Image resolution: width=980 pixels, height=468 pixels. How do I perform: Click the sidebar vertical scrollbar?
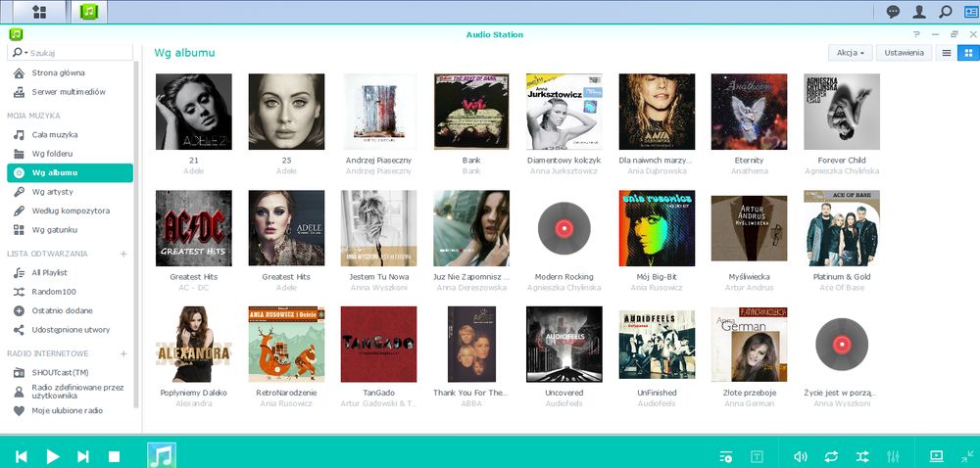click(x=137, y=237)
